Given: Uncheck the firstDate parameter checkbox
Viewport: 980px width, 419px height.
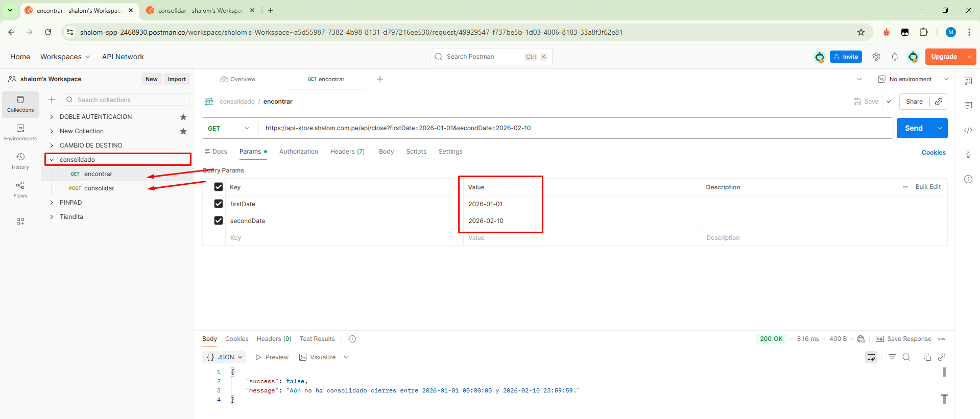Looking at the screenshot, I should [219, 204].
